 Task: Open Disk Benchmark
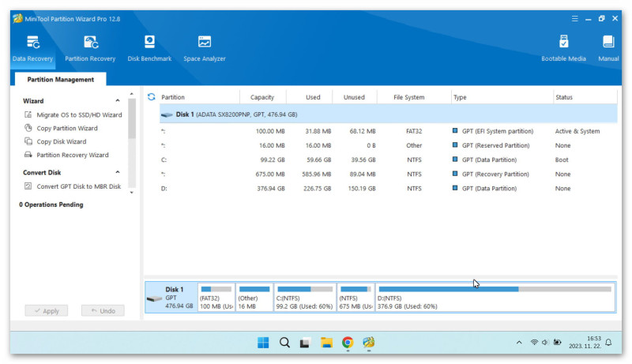(x=149, y=49)
